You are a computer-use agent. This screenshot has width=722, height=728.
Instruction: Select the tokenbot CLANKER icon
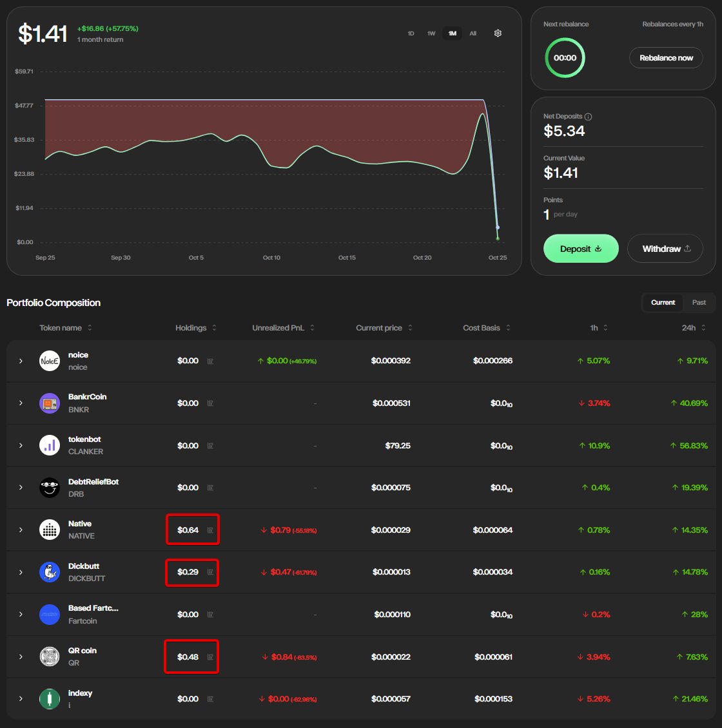49,445
